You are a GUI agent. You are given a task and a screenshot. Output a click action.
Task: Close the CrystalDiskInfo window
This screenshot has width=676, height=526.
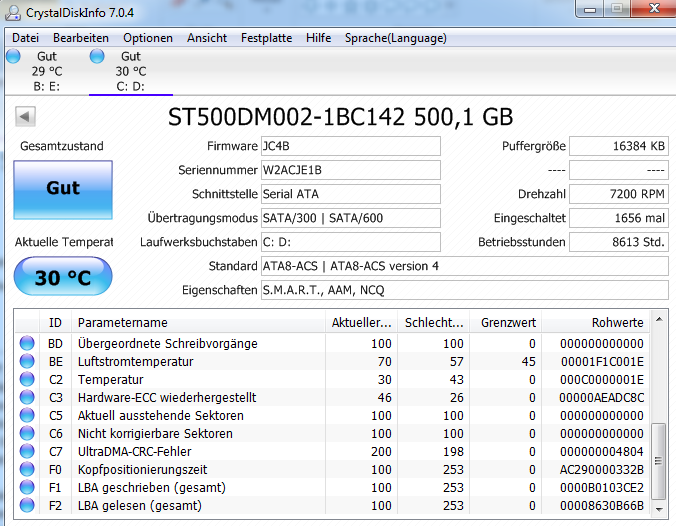(654, 8)
